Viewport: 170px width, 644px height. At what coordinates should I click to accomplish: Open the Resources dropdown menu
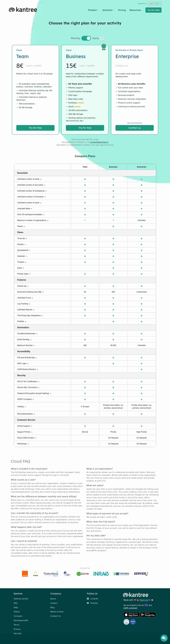pyautogui.click(x=136, y=10)
